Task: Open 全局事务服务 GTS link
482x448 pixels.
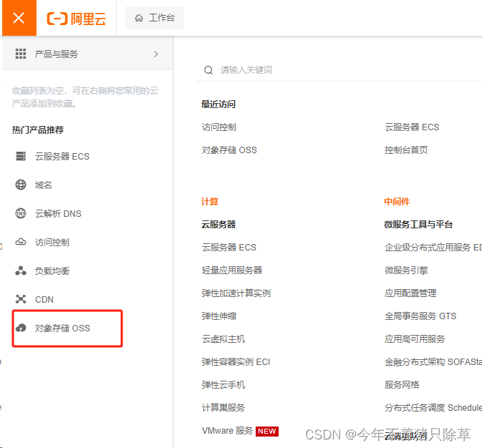Action: point(420,316)
